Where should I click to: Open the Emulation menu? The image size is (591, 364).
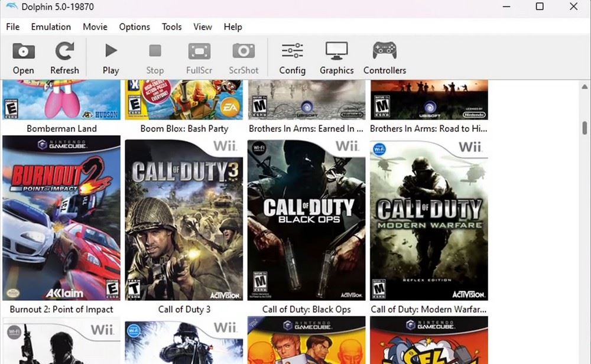coord(51,27)
